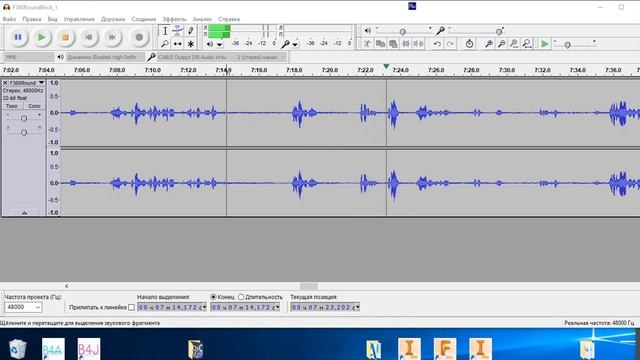Select the 'Конец' radio button

[213, 297]
